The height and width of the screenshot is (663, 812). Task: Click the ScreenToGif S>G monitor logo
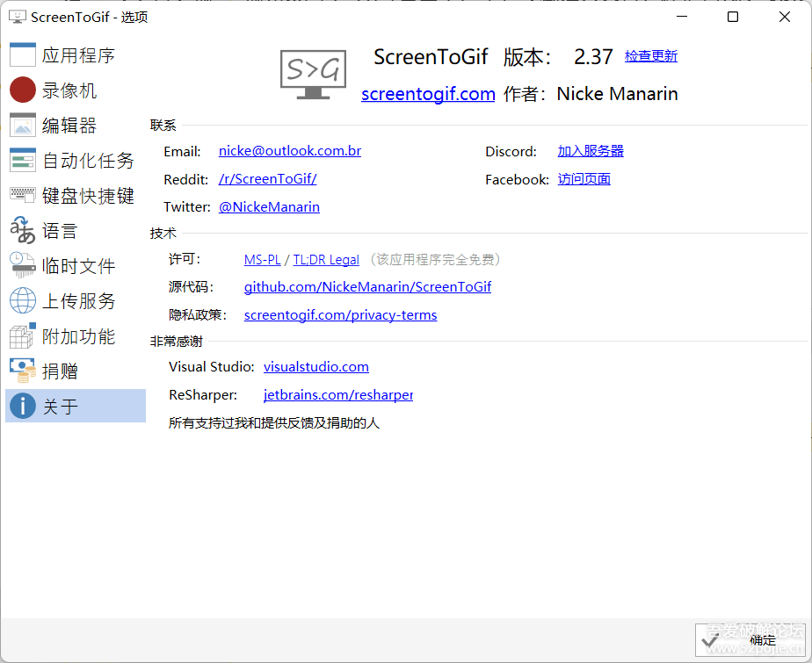point(314,75)
